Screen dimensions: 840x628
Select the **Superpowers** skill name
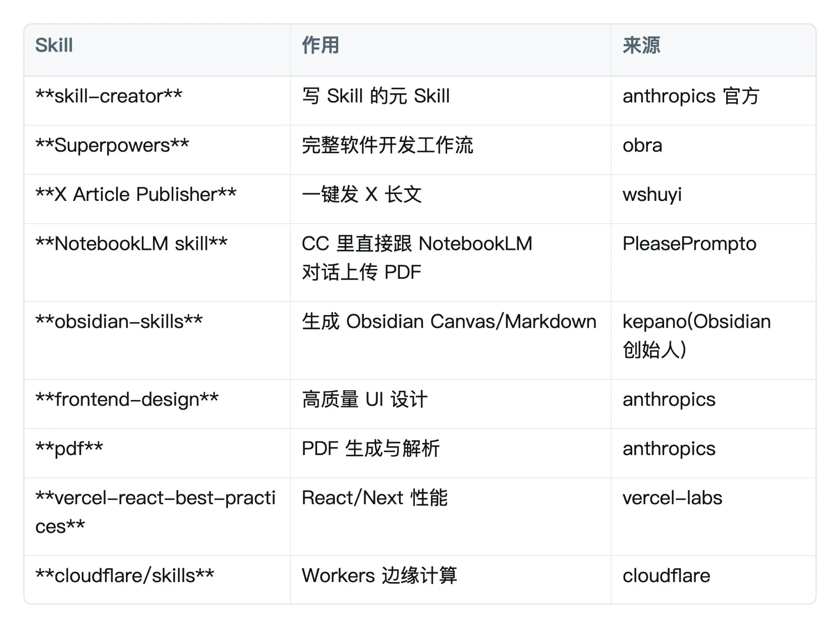pos(112,146)
